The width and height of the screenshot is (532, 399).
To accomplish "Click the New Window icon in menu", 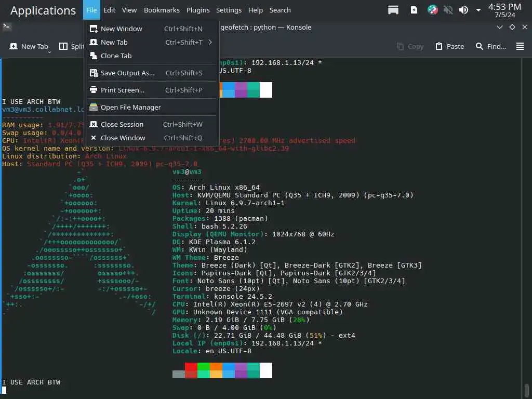I will point(94,29).
